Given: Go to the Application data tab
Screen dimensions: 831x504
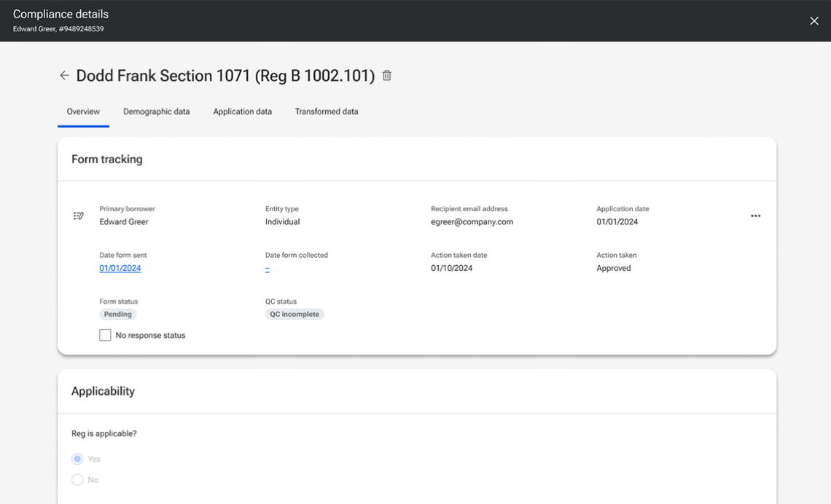Looking at the screenshot, I should [242, 112].
